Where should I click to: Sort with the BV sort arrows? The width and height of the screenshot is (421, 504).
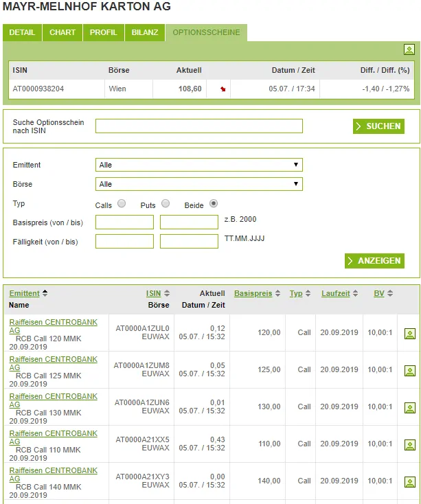pos(390,293)
